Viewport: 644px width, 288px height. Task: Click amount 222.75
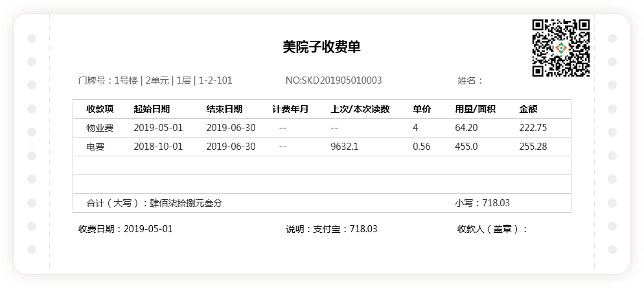533,128
